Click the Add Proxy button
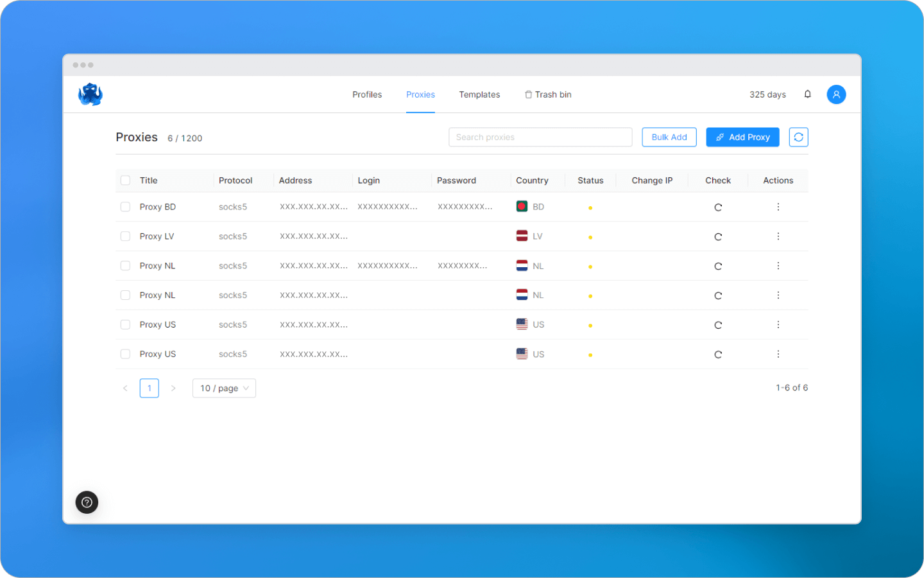This screenshot has width=924, height=578. (x=742, y=137)
